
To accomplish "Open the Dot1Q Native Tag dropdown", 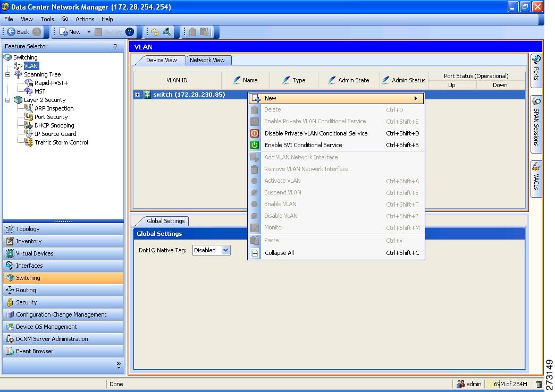I will pos(225,250).
